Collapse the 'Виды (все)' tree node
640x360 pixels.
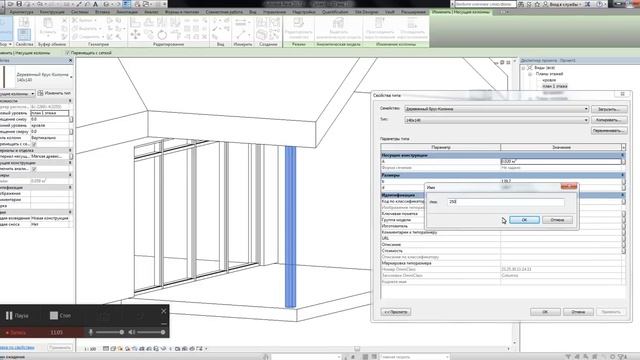[x=524, y=68]
